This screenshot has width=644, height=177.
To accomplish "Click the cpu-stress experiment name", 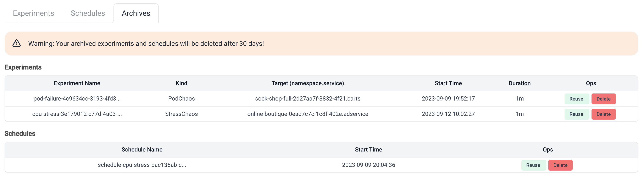I will [x=77, y=114].
